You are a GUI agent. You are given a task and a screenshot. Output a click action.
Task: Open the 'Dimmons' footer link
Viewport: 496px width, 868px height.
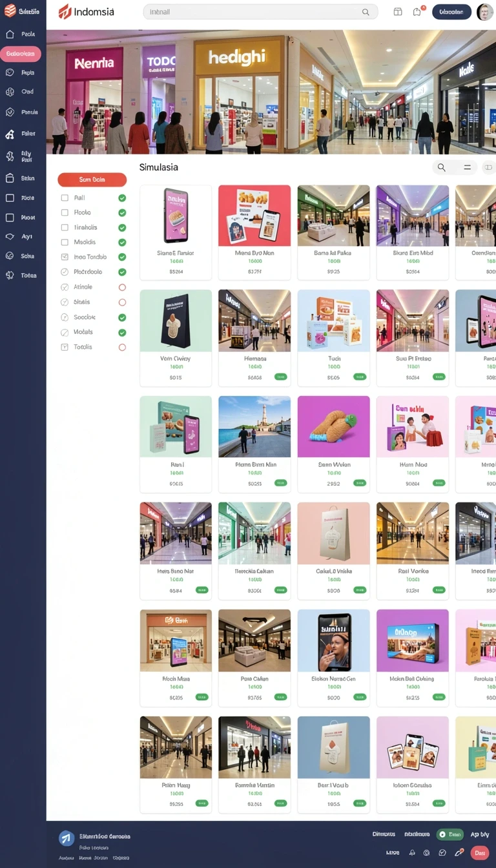[x=384, y=834]
